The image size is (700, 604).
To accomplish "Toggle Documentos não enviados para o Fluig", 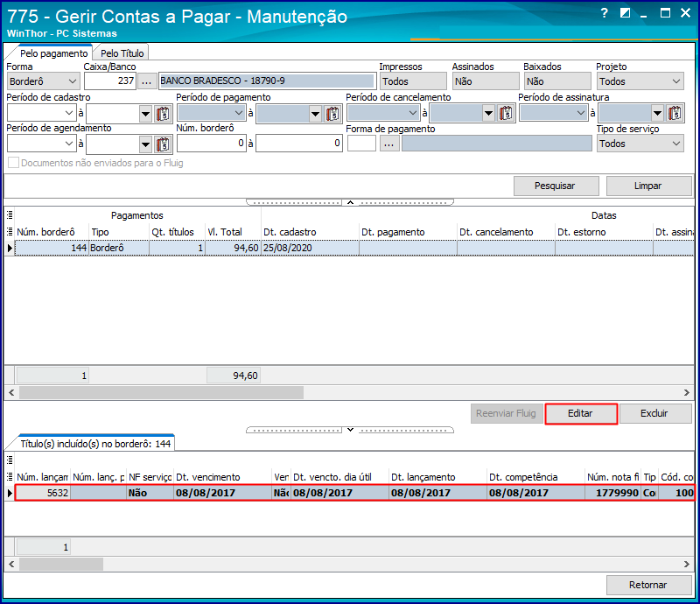I will click(13, 163).
